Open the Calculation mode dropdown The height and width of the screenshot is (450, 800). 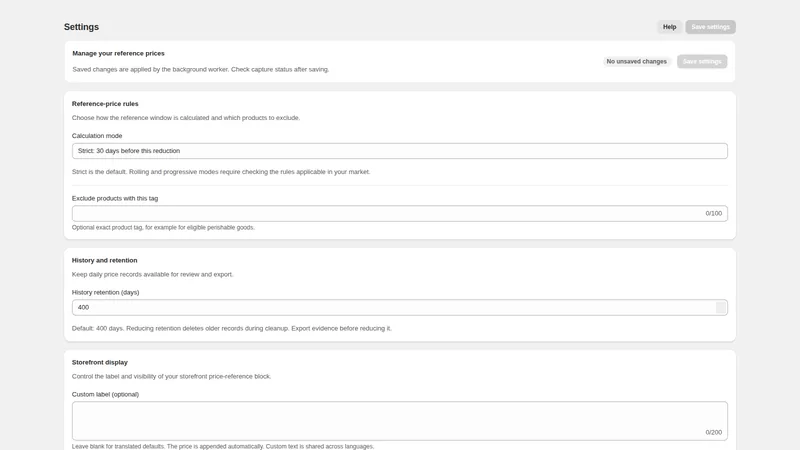399,151
